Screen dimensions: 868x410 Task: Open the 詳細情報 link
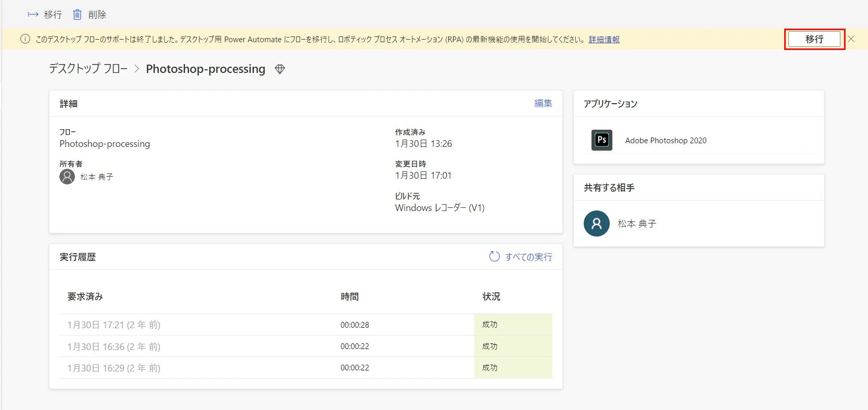[604, 40]
